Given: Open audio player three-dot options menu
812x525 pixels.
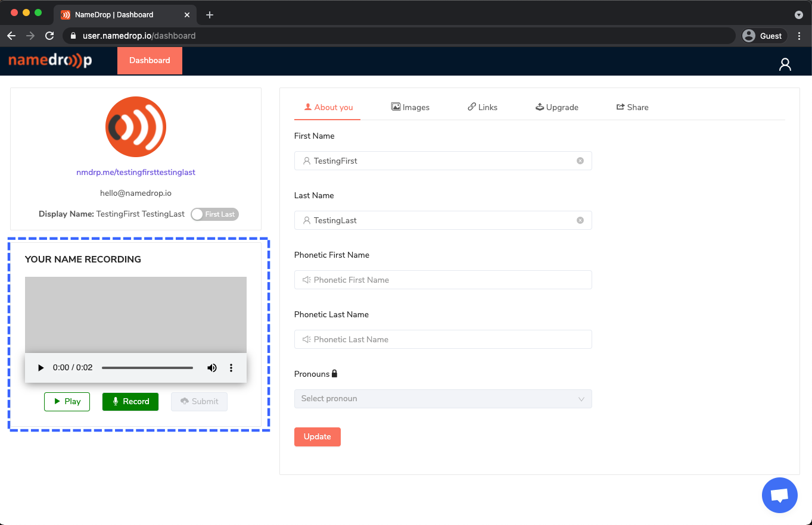Looking at the screenshot, I should point(231,368).
